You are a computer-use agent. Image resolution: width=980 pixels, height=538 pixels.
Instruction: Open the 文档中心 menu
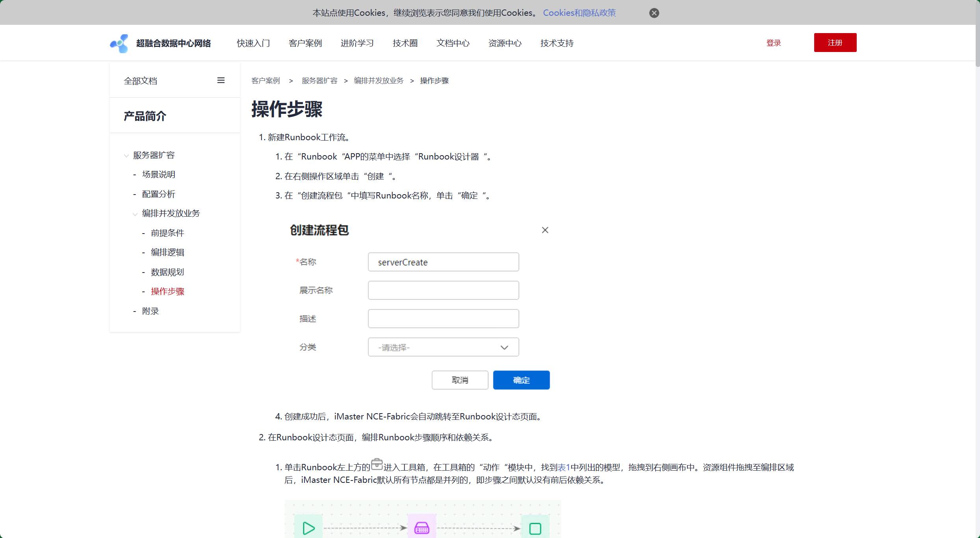click(453, 43)
